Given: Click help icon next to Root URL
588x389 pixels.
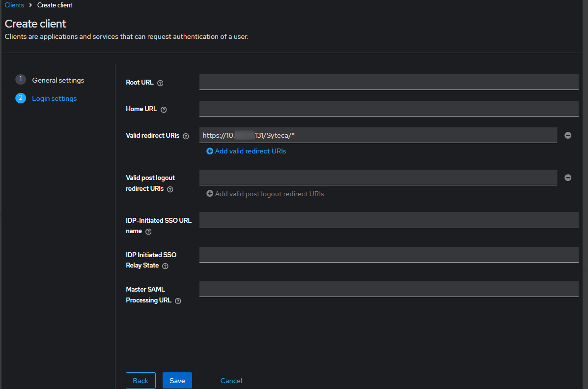Looking at the screenshot, I should pos(160,83).
